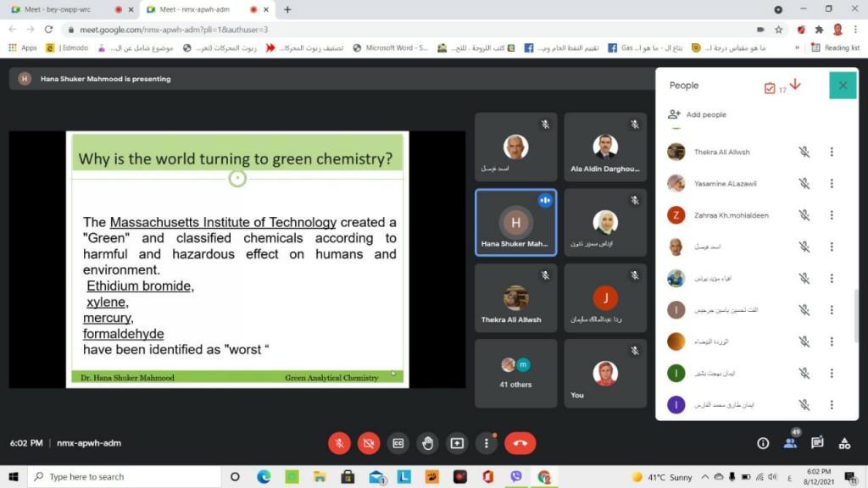Click the 41 others participant tile
The height and width of the screenshot is (488, 868).
click(x=515, y=373)
